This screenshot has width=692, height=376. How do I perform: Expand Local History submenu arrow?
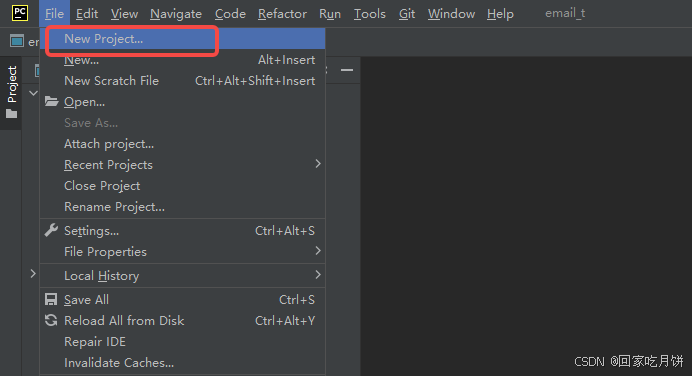(x=318, y=274)
